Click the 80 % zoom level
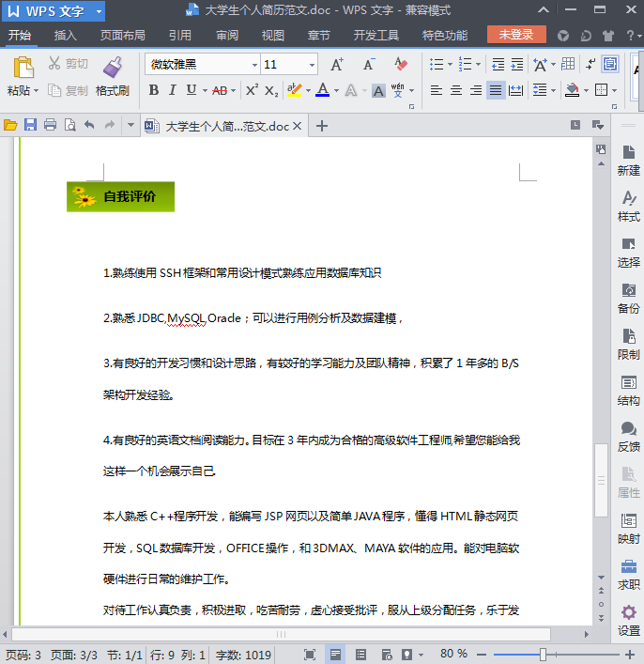 click(x=453, y=654)
